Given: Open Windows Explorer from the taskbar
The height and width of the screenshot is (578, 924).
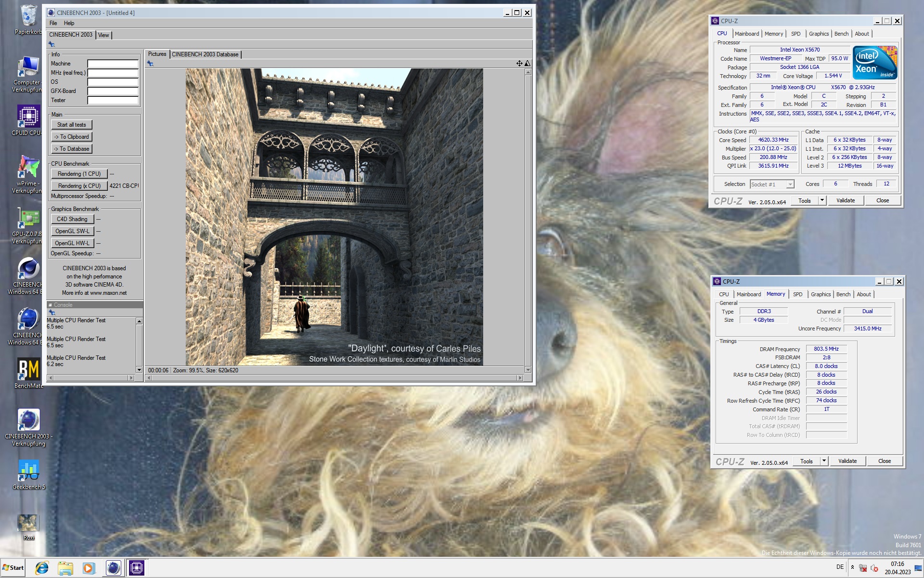Looking at the screenshot, I should [65, 568].
